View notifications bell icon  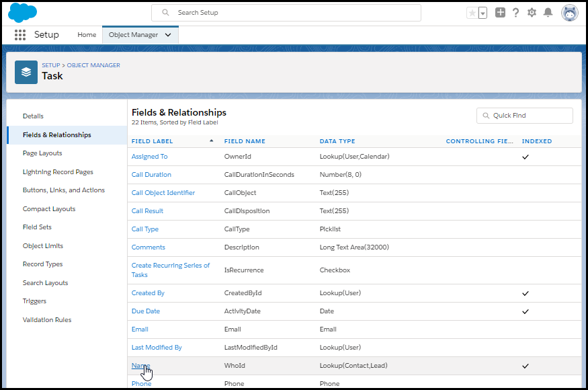click(x=548, y=12)
